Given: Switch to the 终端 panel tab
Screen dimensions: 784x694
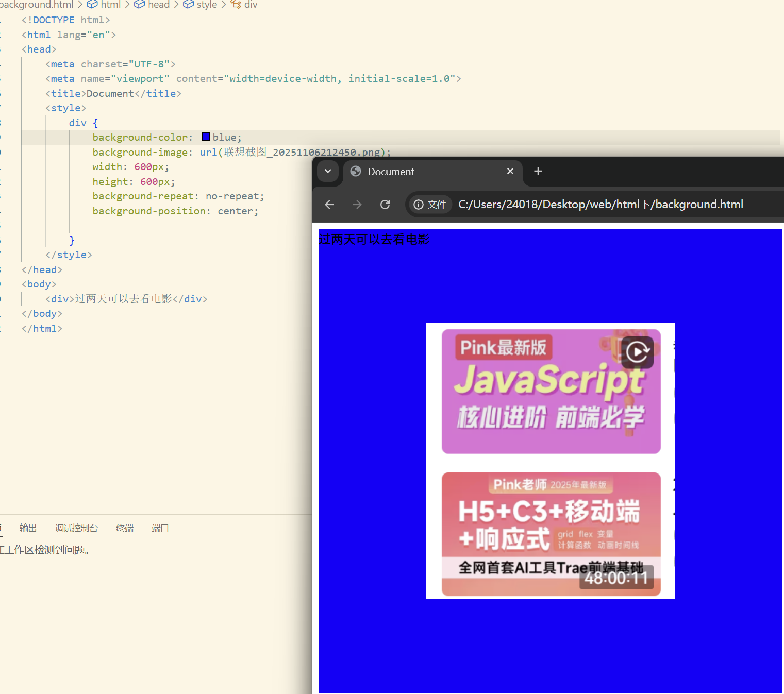Looking at the screenshot, I should coord(125,528).
